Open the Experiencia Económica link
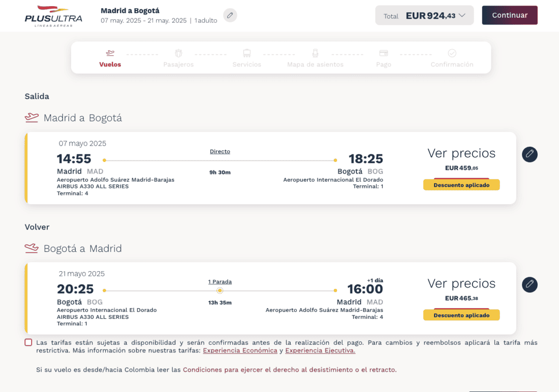Viewport: 559px width, 392px height. click(240, 350)
